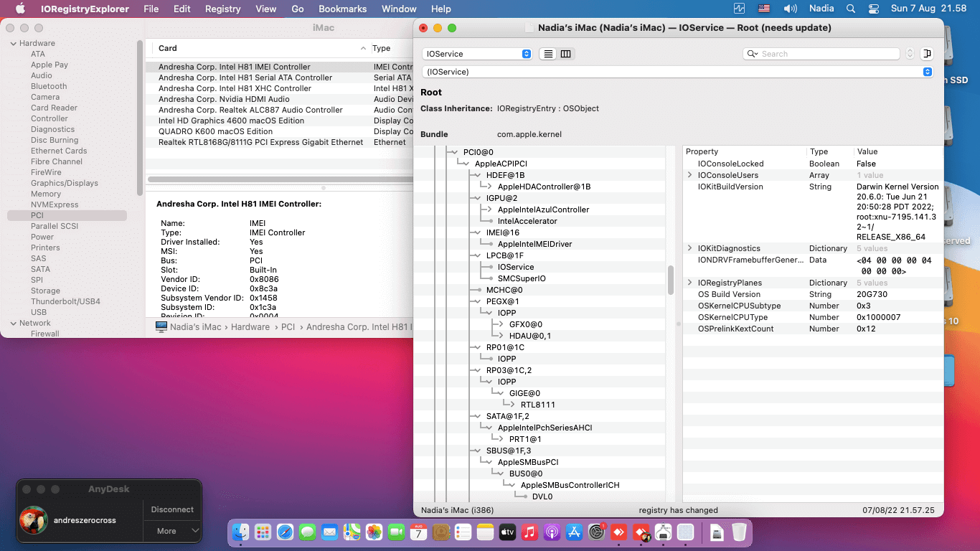
Task: Open Messages from the Dock
Action: (308, 532)
